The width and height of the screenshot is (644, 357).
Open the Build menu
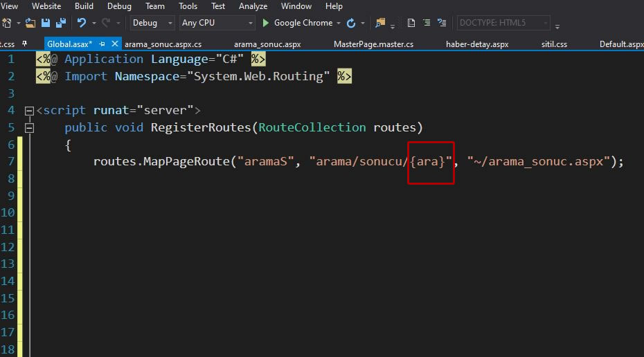84,6
